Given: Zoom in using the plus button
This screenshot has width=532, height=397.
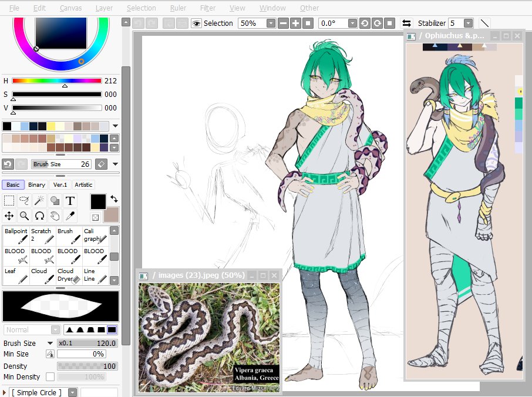Looking at the screenshot, I should click(x=295, y=23).
